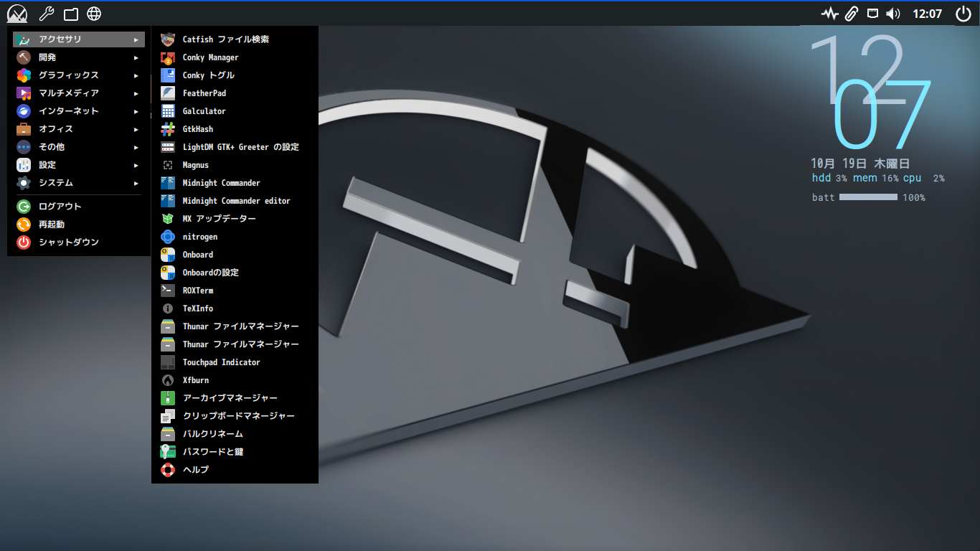980x551 pixels.
Task: Open the file manager panel icon
Action: [70, 14]
